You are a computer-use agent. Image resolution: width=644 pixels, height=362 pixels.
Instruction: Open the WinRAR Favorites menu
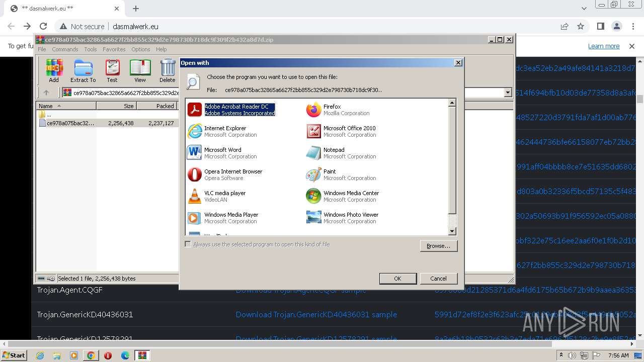click(x=114, y=49)
